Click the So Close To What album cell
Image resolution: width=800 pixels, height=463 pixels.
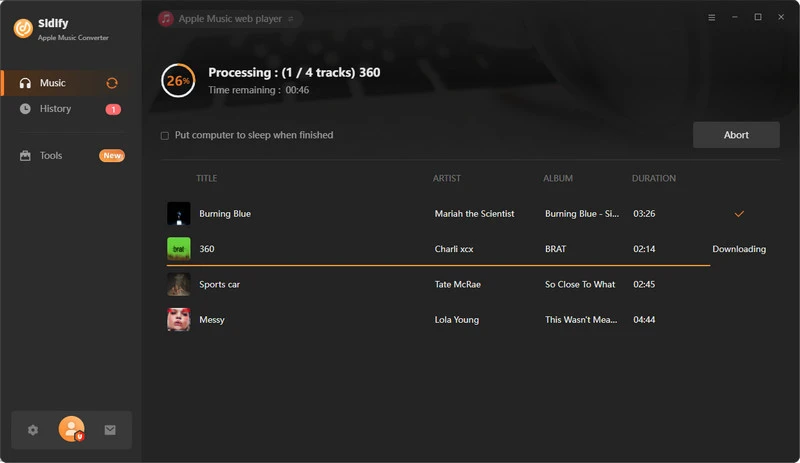coord(580,284)
